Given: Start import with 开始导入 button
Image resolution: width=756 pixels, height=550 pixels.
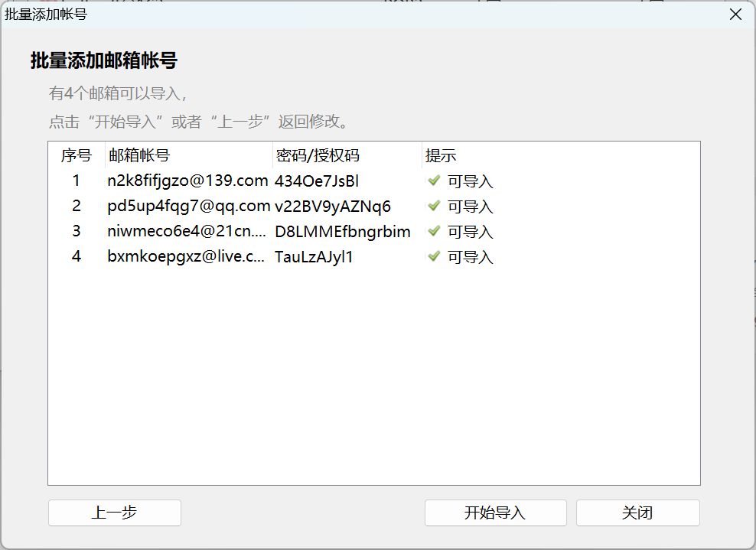Looking at the screenshot, I should (495, 513).
